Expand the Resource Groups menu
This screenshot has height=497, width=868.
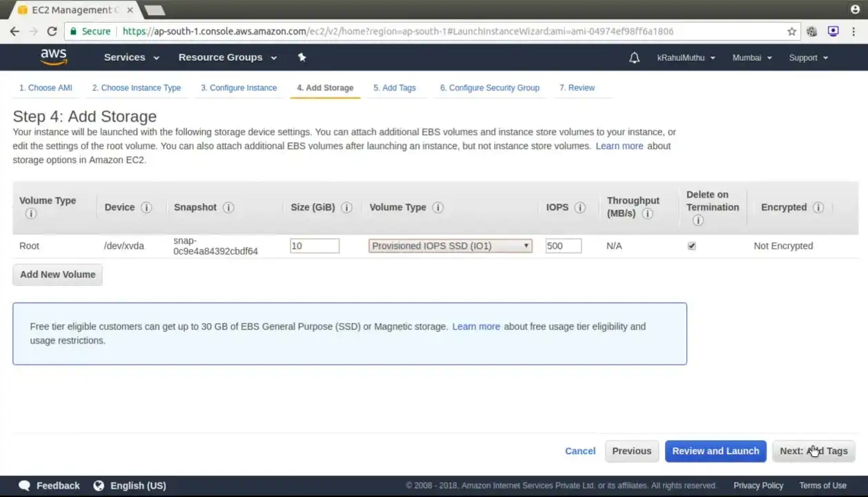pos(228,57)
